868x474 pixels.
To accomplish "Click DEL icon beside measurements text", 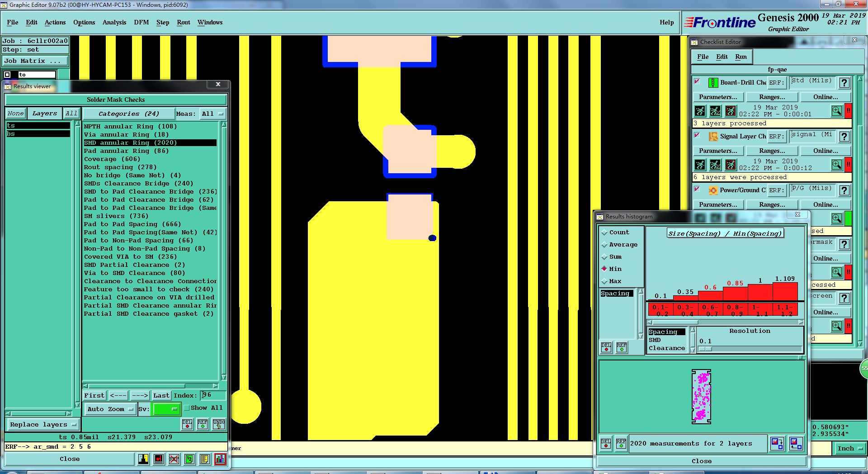I will click(x=606, y=444).
